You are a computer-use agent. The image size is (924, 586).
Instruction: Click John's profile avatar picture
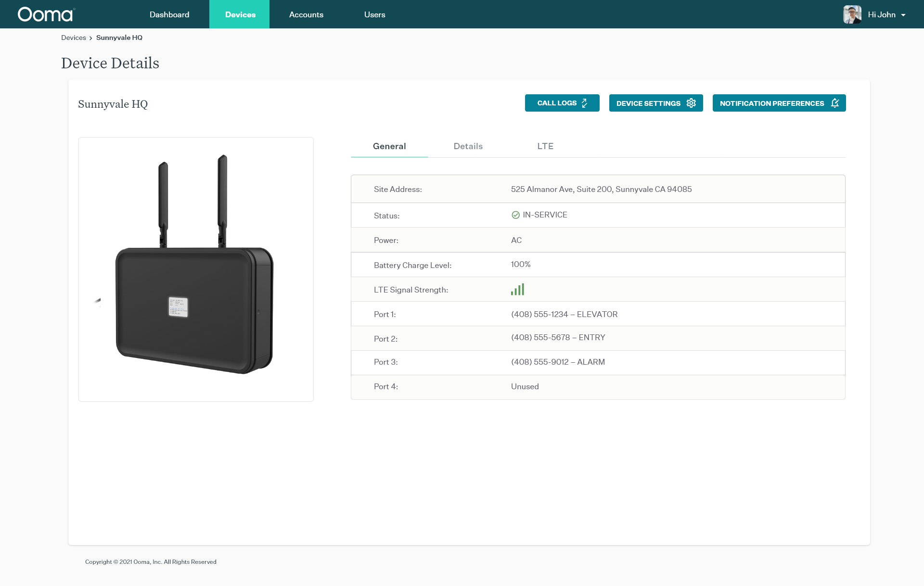tap(852, 14)
